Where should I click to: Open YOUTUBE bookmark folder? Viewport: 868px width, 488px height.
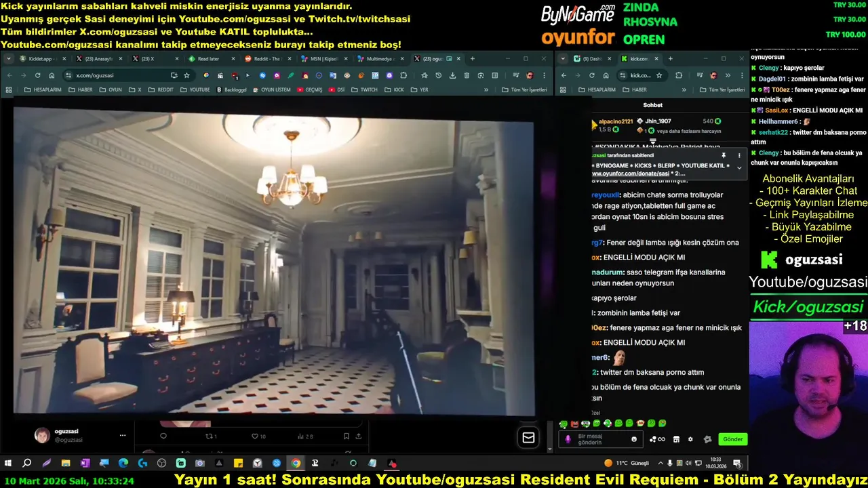195,89
